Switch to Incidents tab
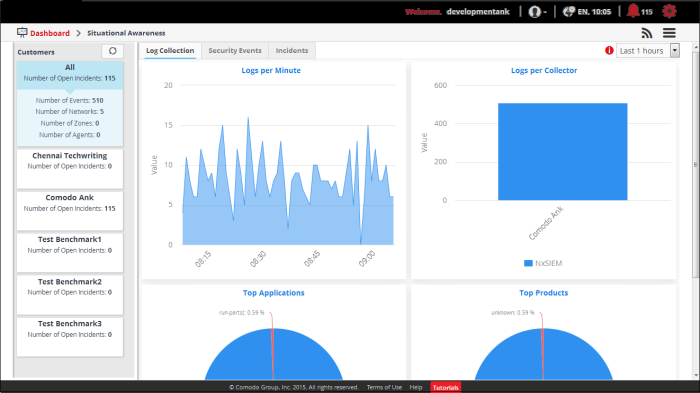Screen dimensions: 700x393 click(292, 50)
